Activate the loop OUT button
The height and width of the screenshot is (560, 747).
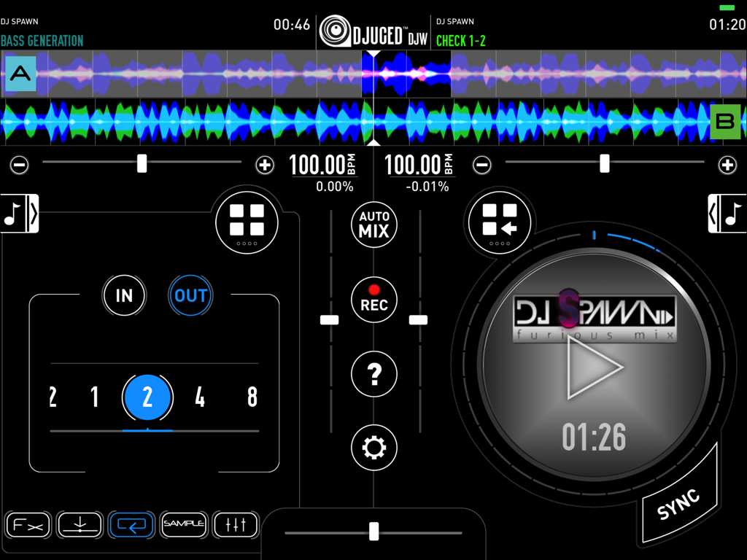[190, 295]
